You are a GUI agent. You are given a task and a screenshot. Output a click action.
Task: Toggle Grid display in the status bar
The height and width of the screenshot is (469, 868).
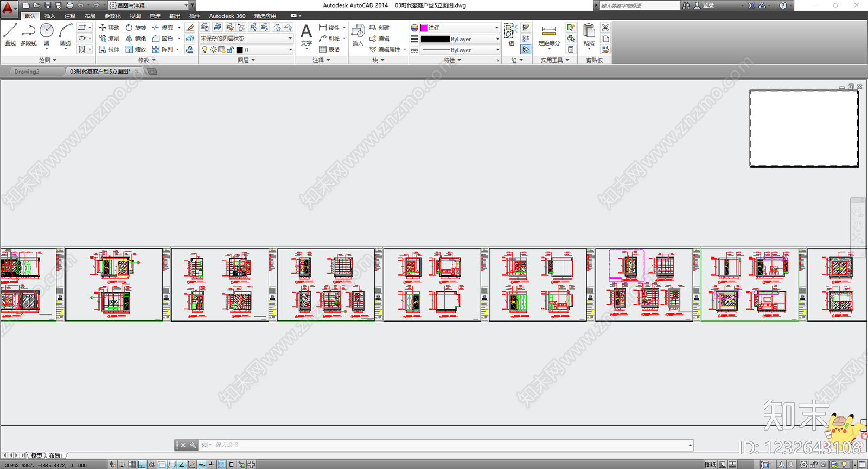click(x=132, y=465)
